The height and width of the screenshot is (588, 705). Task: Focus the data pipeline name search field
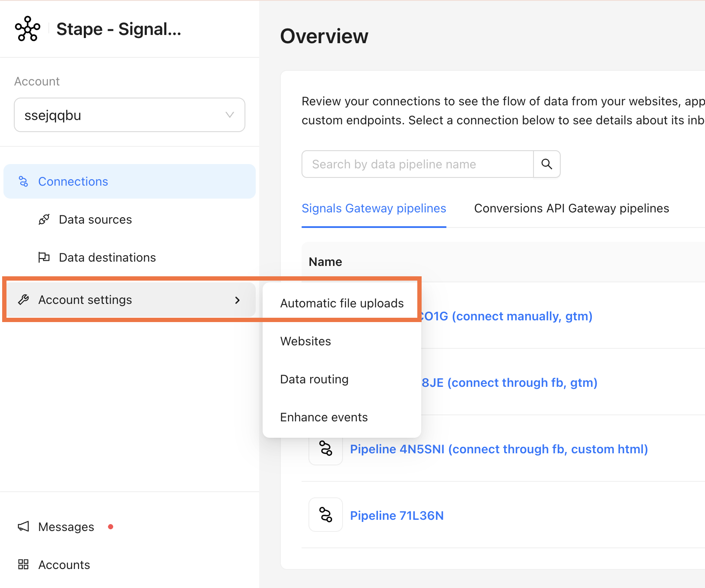[x=418, y=164]
